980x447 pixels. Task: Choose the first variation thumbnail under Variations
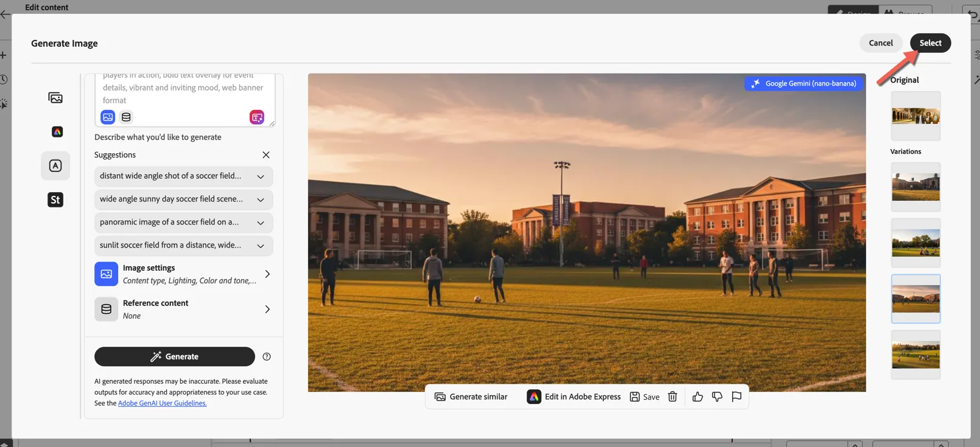[x=915, y=187]
